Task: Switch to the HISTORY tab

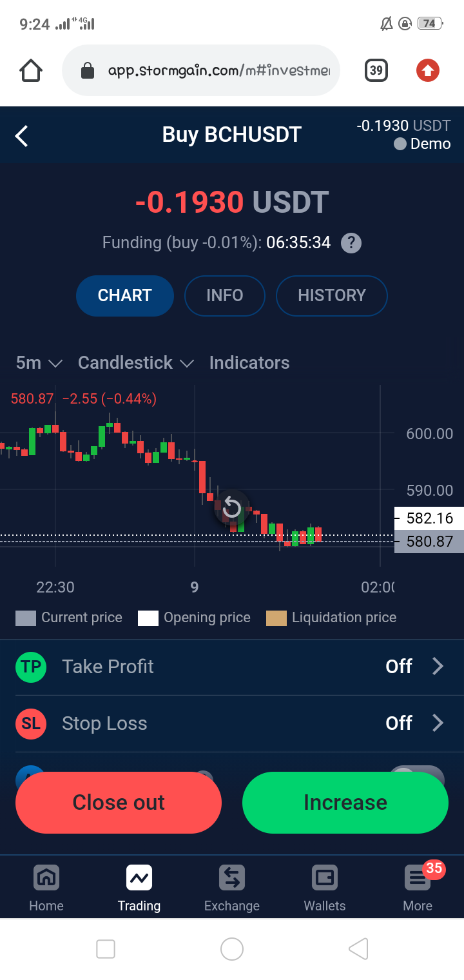Action: [x=332, y=296]
